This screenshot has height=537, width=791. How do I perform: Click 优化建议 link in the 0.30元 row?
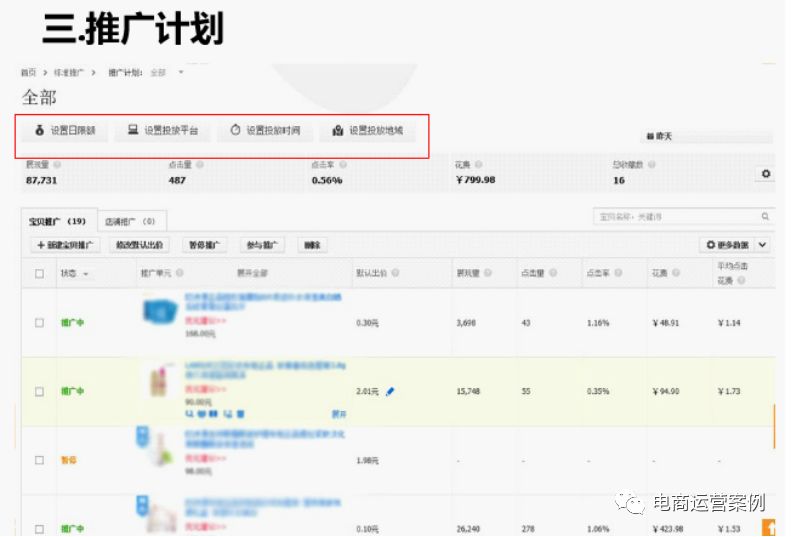click(x=205, y=320)
